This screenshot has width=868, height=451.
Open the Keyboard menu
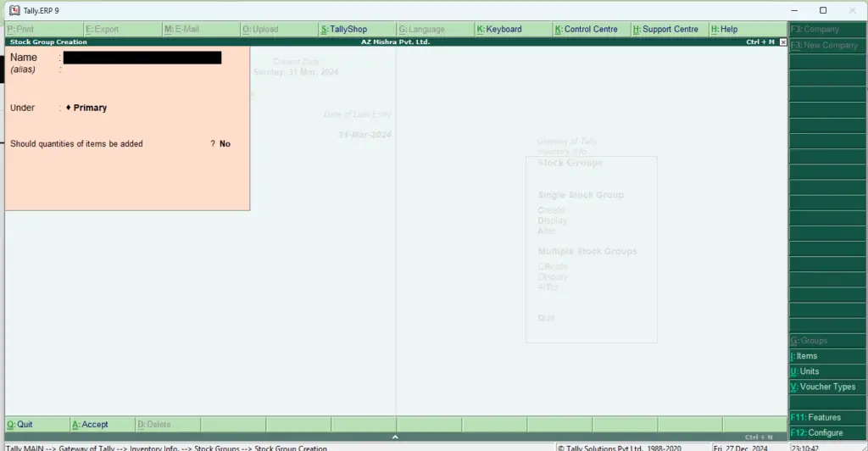pyautogui.click(x=513, y=30)
